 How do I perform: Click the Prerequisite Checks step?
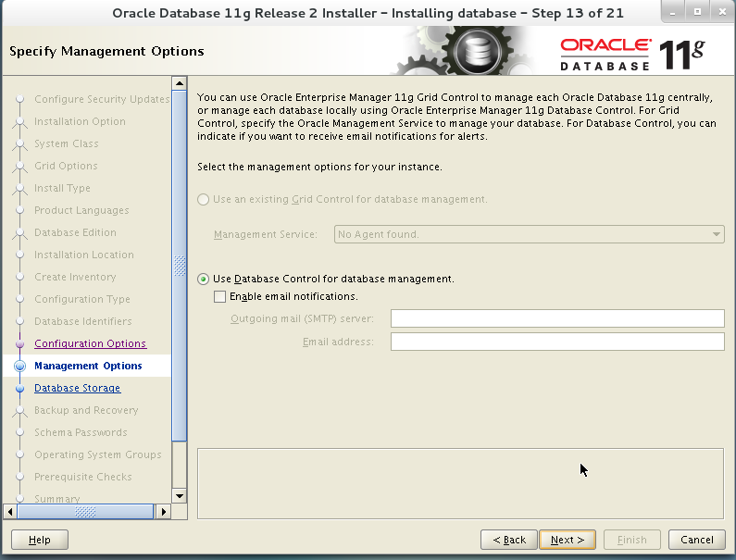pyautogui.click(x=83, y=477)
